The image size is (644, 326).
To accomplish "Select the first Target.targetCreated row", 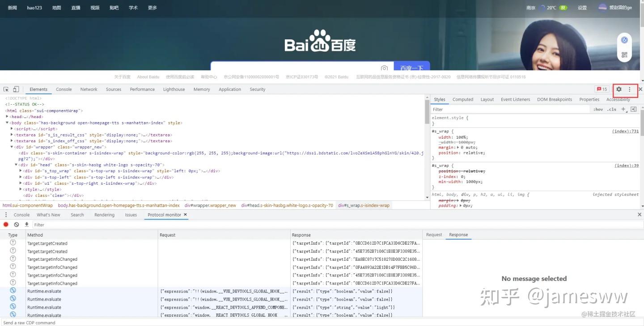I will coord(211,244).
